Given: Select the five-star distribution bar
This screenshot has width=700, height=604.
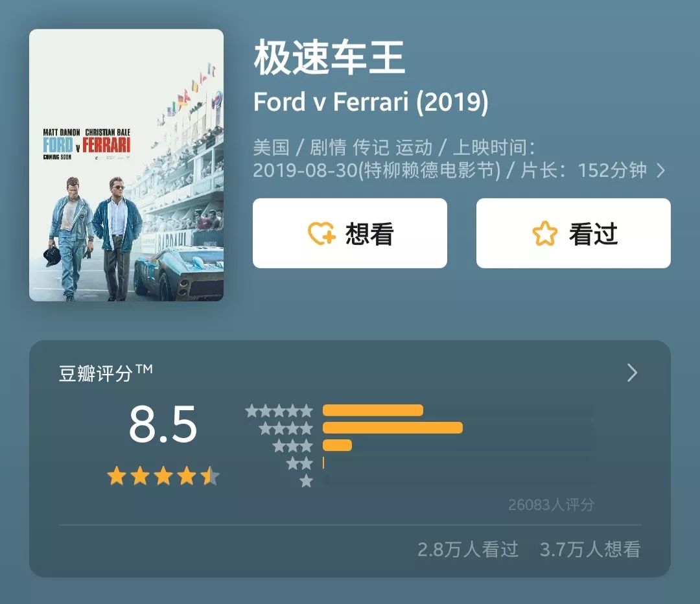Looking at the screenshot, I should [373, 410].
